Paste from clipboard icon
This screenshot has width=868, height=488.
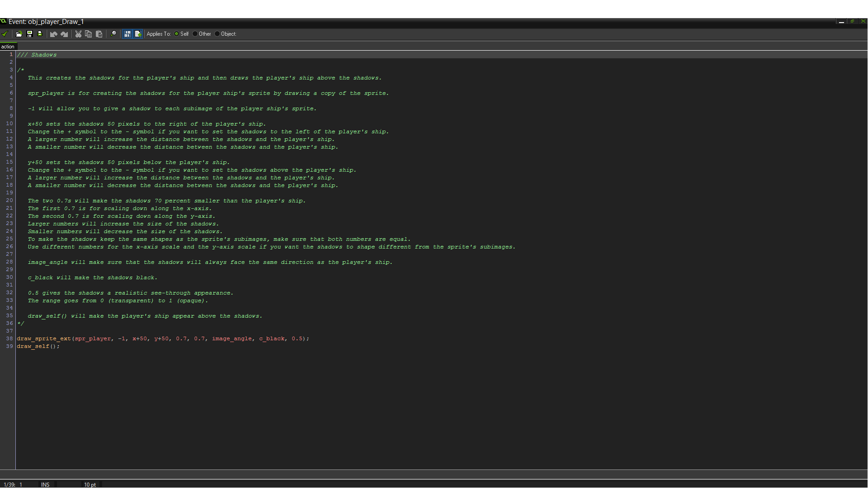tap(99, 34)
